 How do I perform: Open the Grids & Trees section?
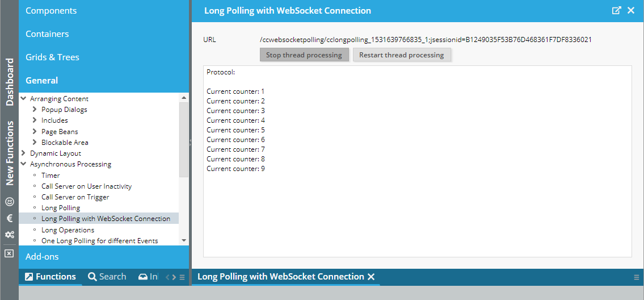[x=52, y=57]
